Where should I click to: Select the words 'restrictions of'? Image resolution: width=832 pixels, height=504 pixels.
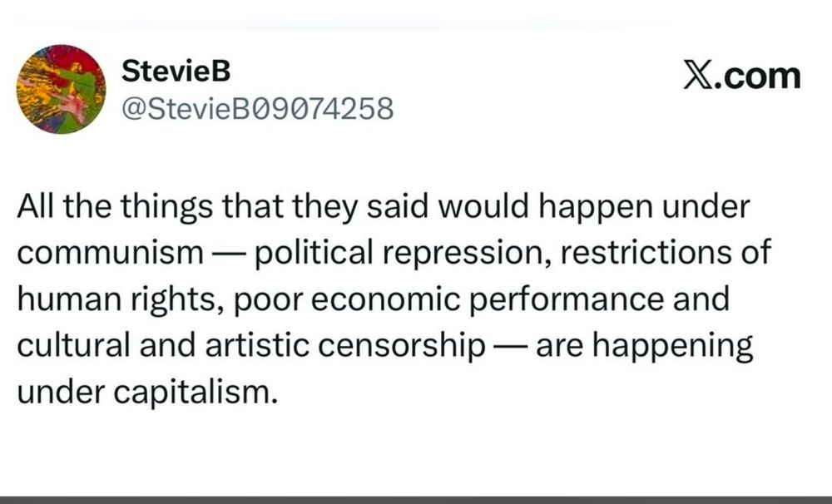pos(666,253)
